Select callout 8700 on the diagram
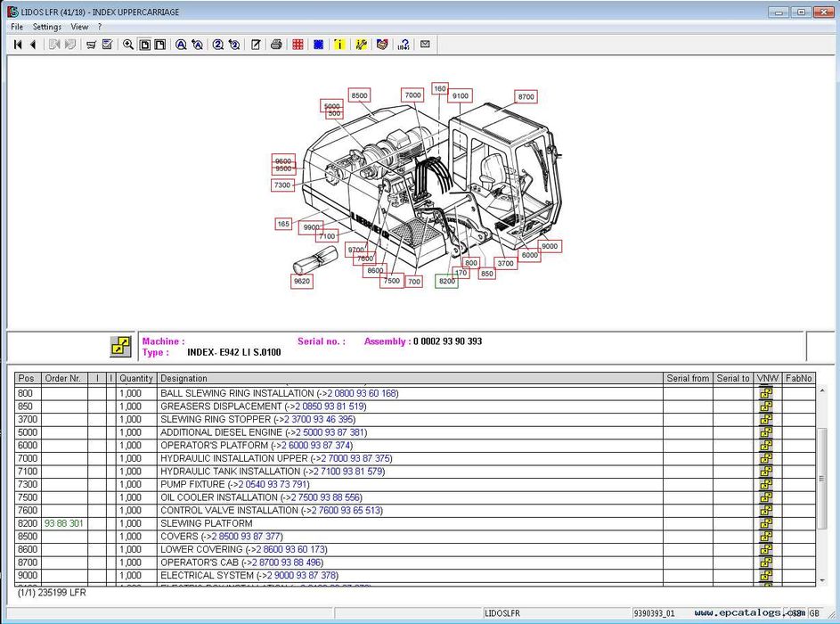This screenshot has width=840, height=624. coord(526,96)
